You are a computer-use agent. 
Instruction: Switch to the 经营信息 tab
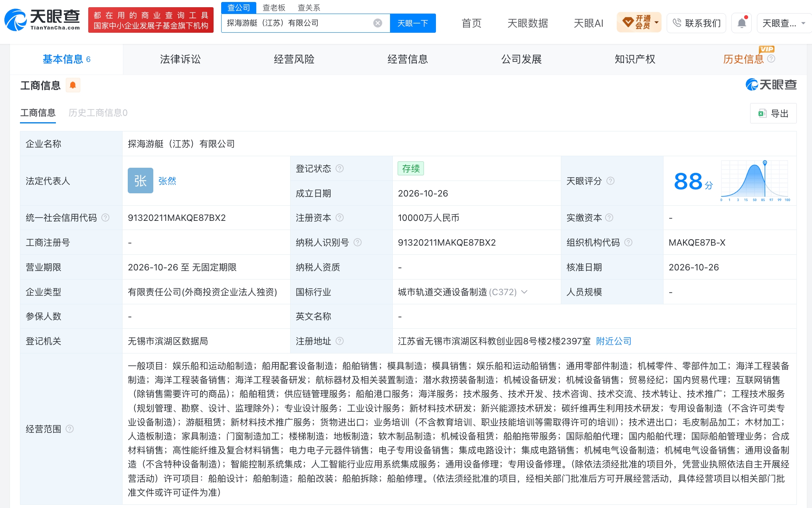pos(408,59)
